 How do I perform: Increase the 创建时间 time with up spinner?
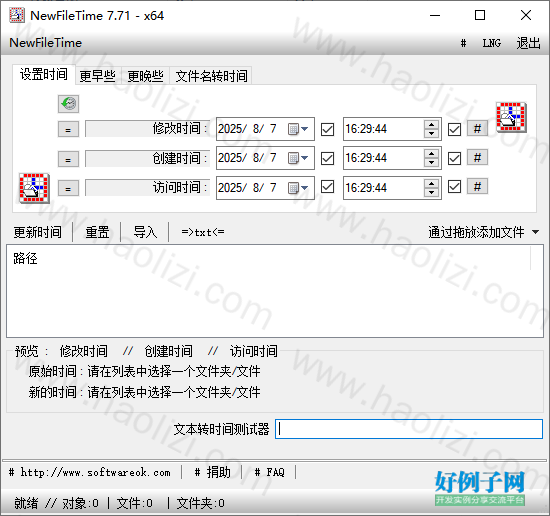click(431, 154)
